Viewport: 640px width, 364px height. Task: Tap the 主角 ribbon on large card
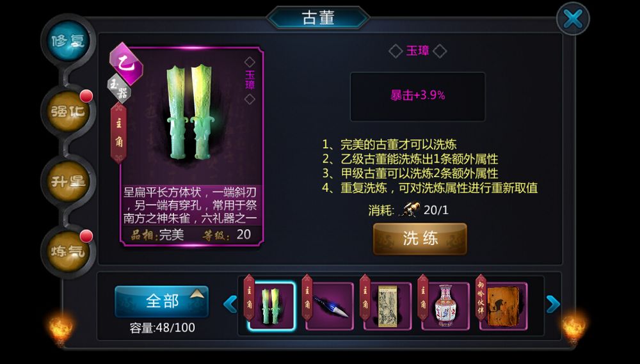coord(118,133)
